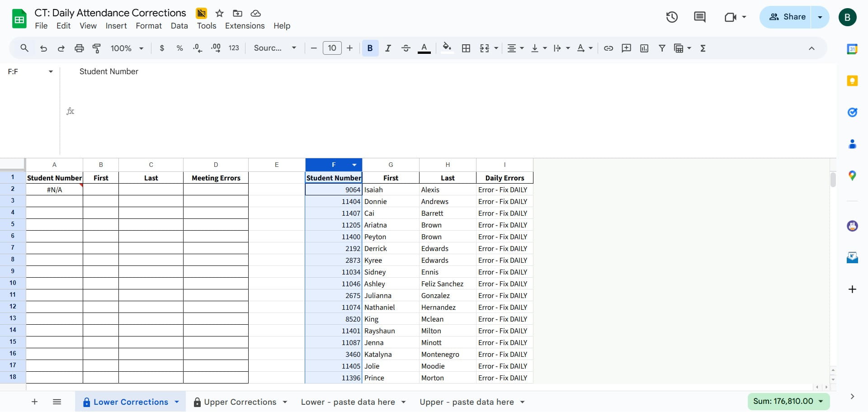Open text rotation dropdown

click(585, 48)
